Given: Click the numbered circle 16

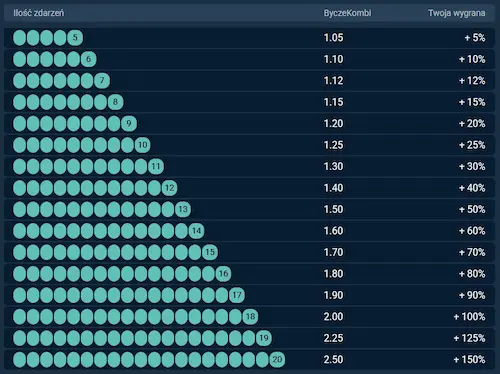Looking at the screenshot, I should [224, 274].
